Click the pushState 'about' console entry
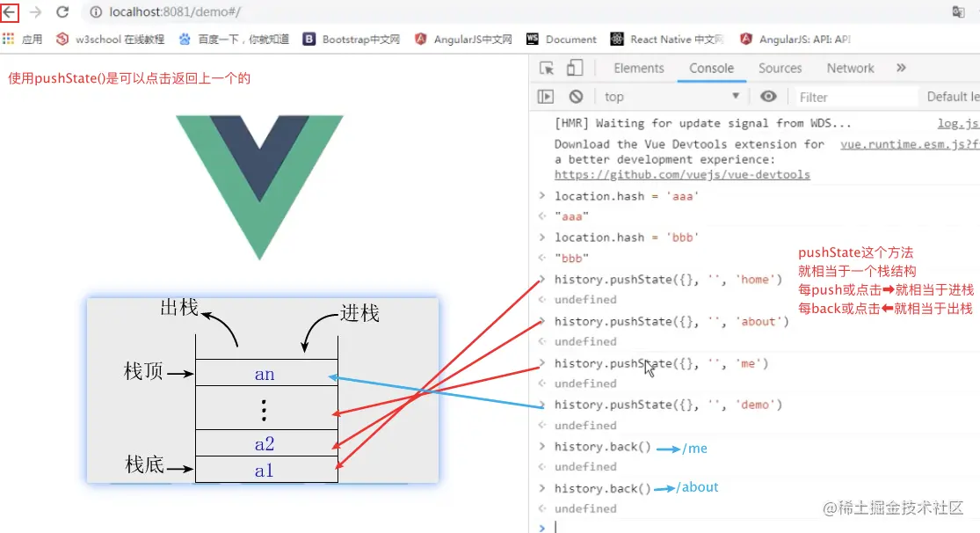This screenshot has width=980, height=533. point(671,321)
